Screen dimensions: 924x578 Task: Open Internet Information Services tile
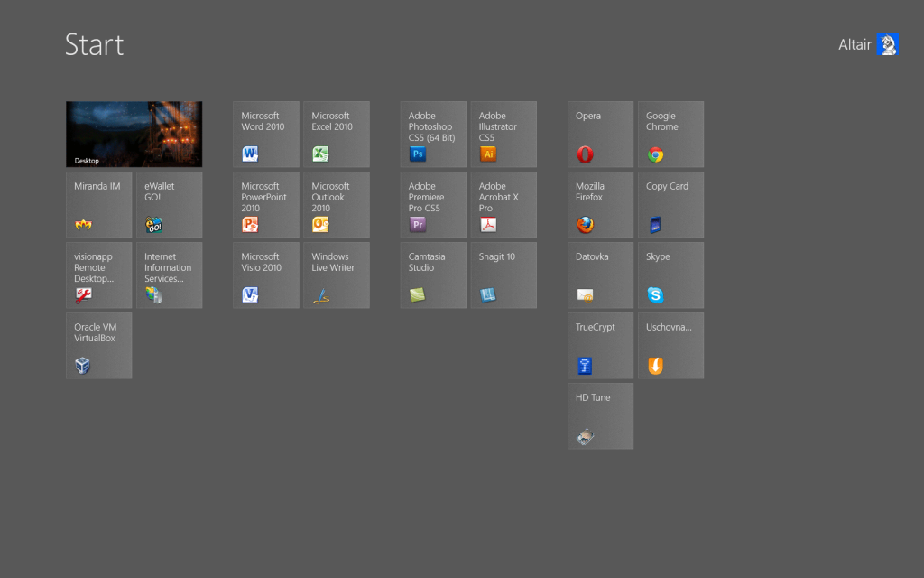(x=169, y=275)
